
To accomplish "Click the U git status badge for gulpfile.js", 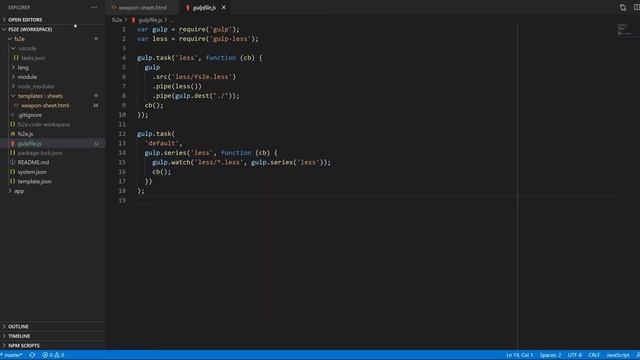I will (96, 144).
